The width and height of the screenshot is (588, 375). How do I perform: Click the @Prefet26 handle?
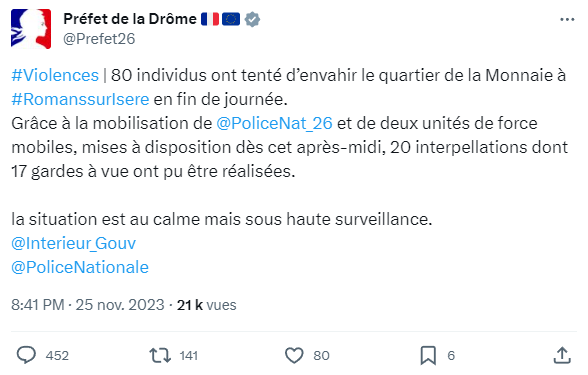(99, 39)
